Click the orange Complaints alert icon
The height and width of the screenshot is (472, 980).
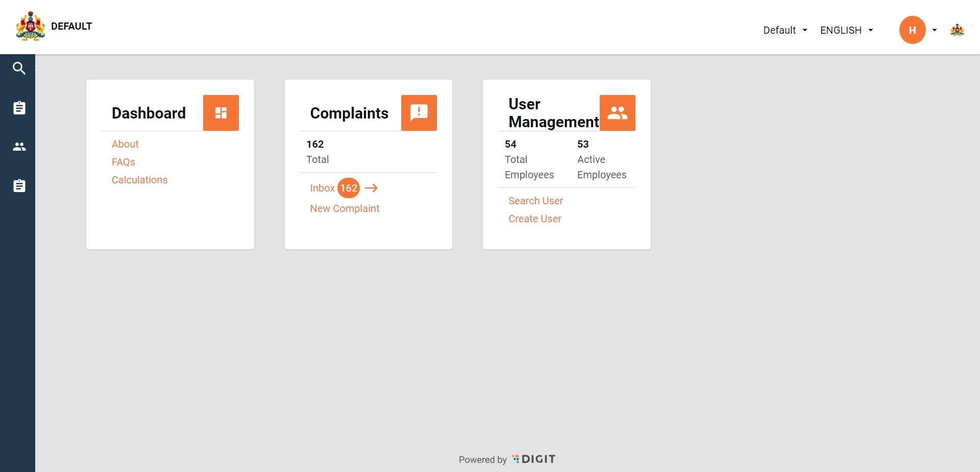point(419,113)
